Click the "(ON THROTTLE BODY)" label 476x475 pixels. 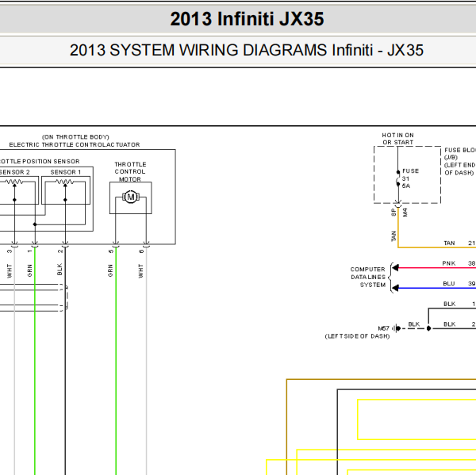[x=75, y=137]
